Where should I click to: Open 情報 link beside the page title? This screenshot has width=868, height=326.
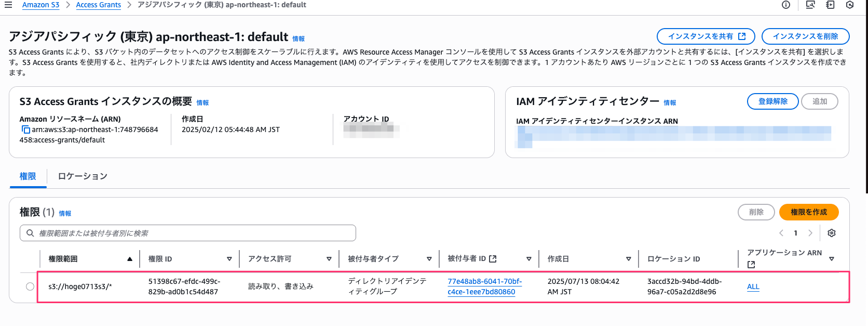(299, 39)
